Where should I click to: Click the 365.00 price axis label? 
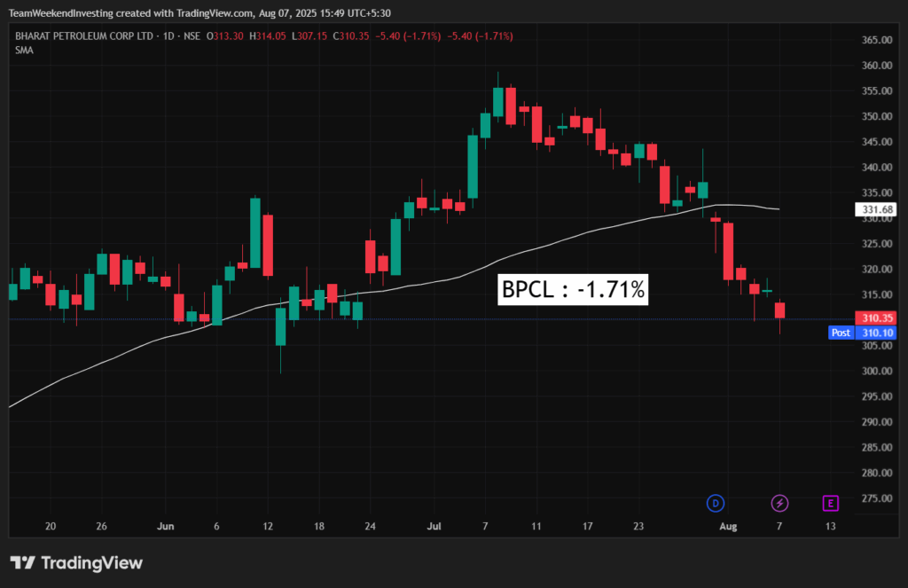pos(877,39)
